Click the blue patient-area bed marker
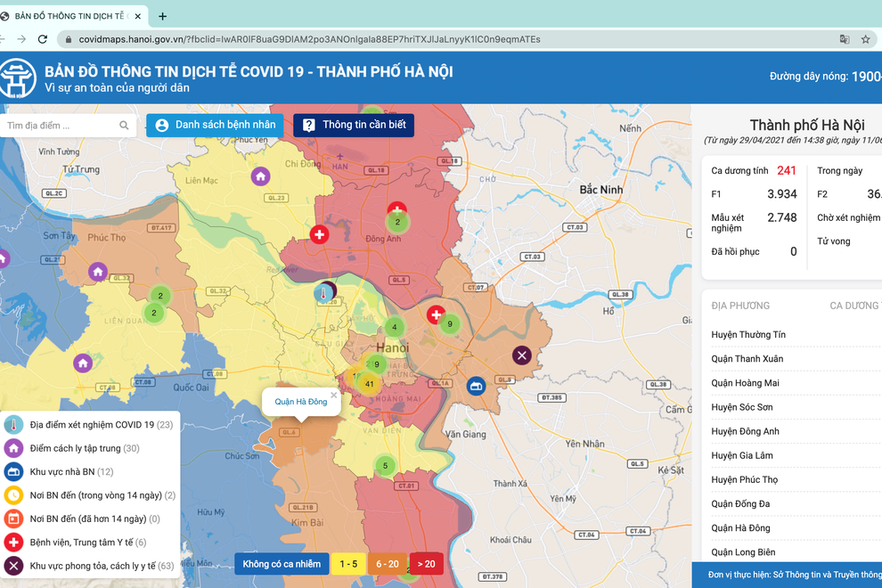The width and height of the screenshot is (882, 588). (477, 386)
